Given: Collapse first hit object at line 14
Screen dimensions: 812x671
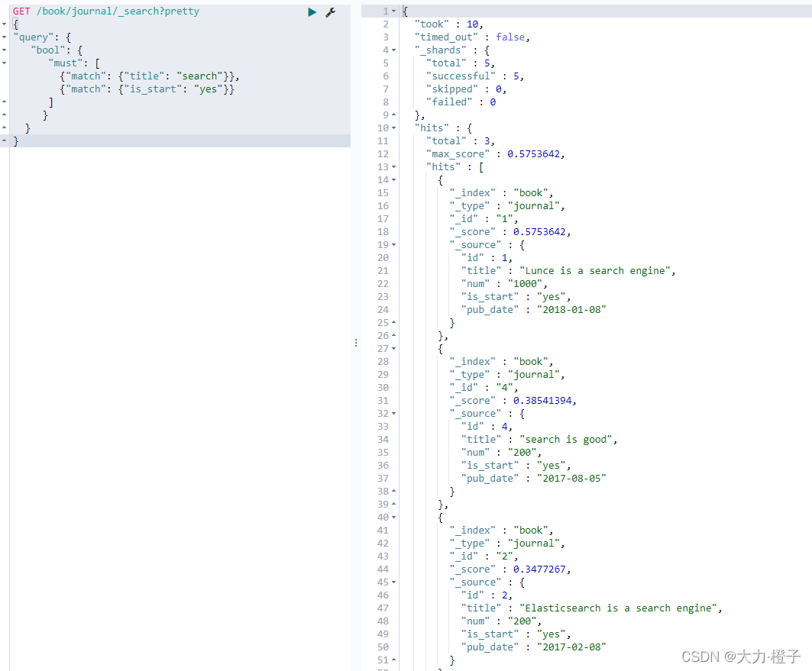Looking at the screenshot, I should tap(394, 180).
